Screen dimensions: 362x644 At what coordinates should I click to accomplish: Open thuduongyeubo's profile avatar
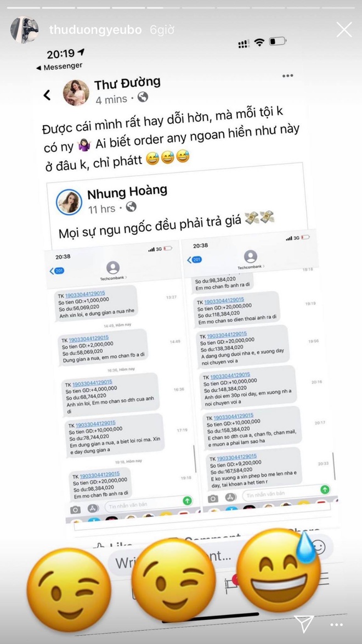[x=24, y=30]
